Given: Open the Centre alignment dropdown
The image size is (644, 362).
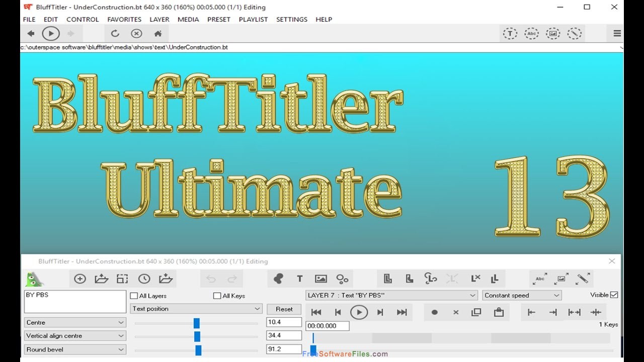Looking at the screenshot, I should click(x=75, y=322).
